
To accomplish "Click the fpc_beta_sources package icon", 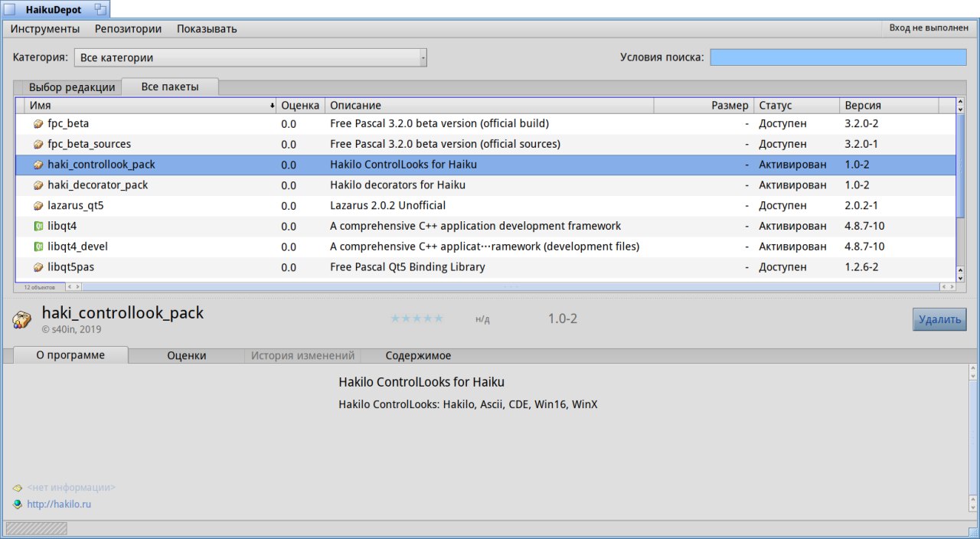I will (38, 144).
